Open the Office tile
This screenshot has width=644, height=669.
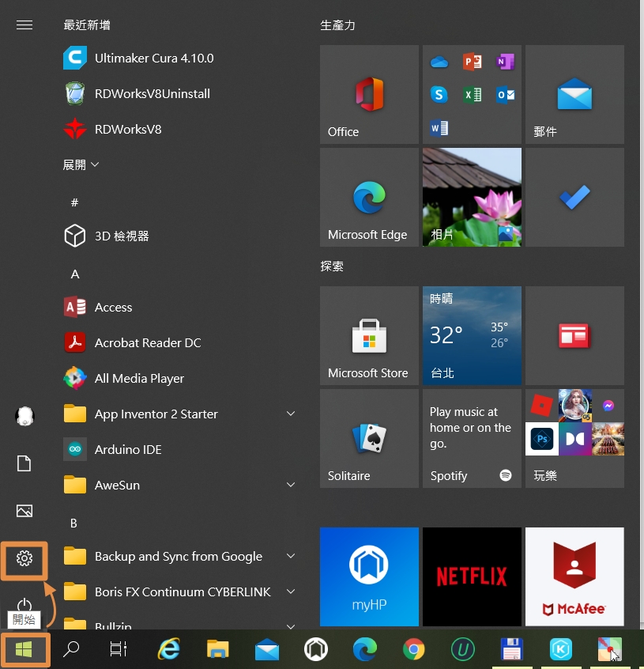click(x=369, y=95)
